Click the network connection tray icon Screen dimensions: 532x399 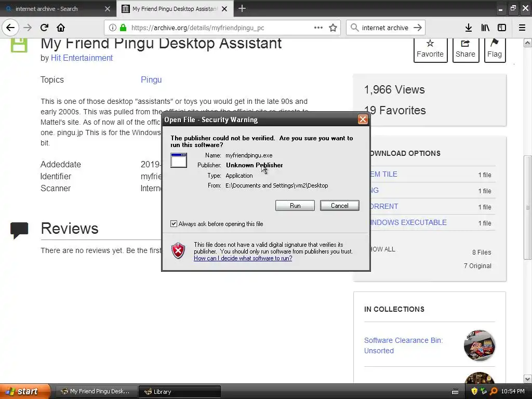pos(484,392)
